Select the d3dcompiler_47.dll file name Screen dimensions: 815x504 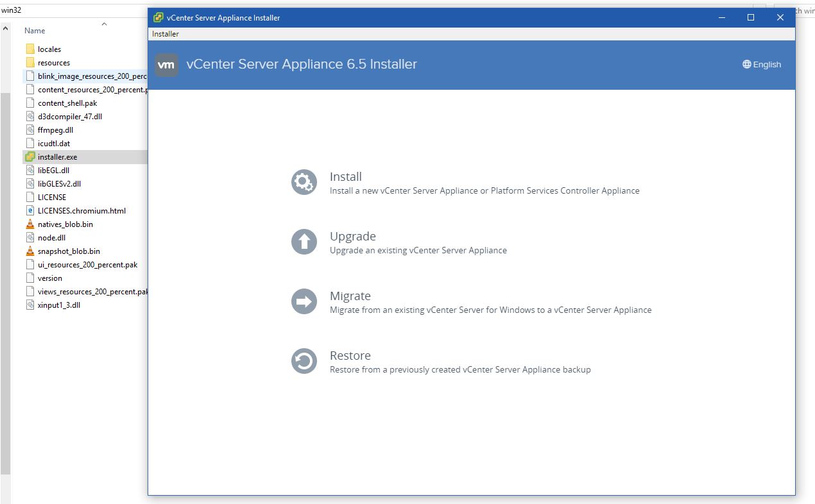click(x=70, y=116)
